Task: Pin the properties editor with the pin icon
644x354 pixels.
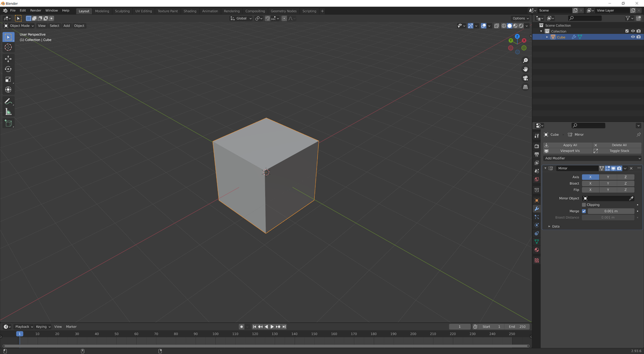Action: tap(638, 134)
